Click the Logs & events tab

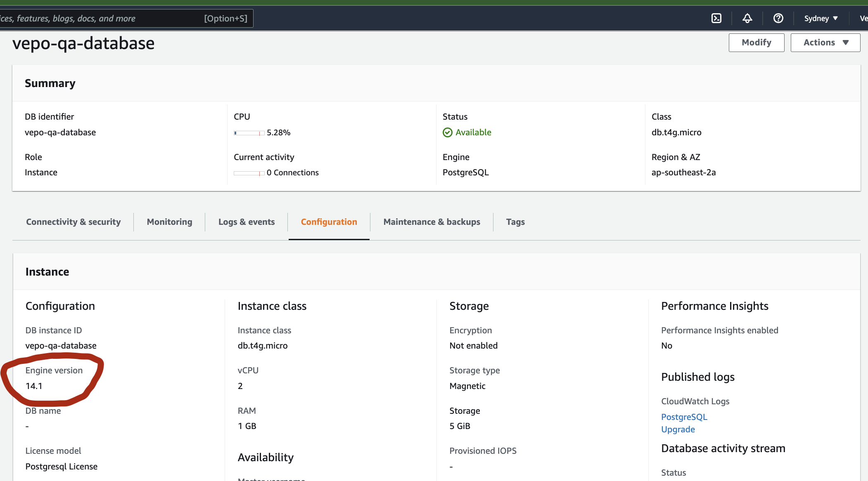[247, 222]
